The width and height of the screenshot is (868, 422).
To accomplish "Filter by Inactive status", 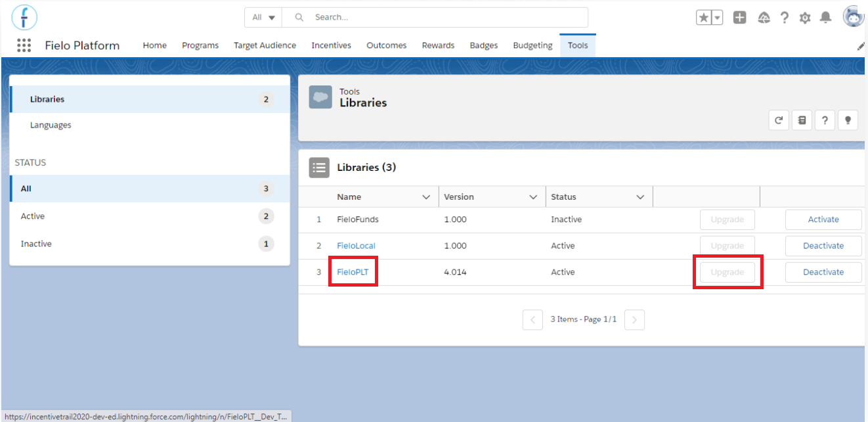I will point(150,244).
